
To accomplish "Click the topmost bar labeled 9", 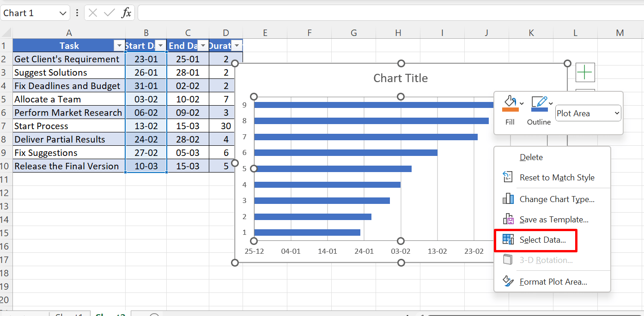I will pyautogui.click(x=373, y=105).
